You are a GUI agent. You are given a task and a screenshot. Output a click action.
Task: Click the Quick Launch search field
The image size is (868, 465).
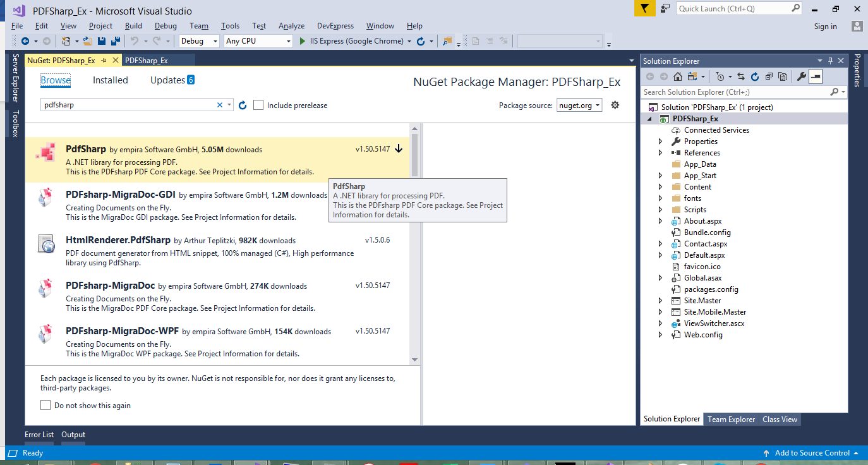tap(739, 9)
